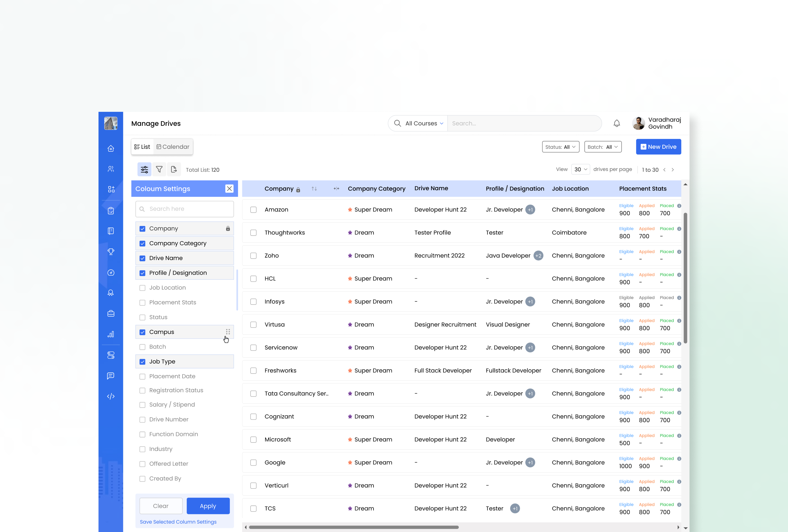
Task: Open the bar chart analytics sidebar icon
Action: 111,334
